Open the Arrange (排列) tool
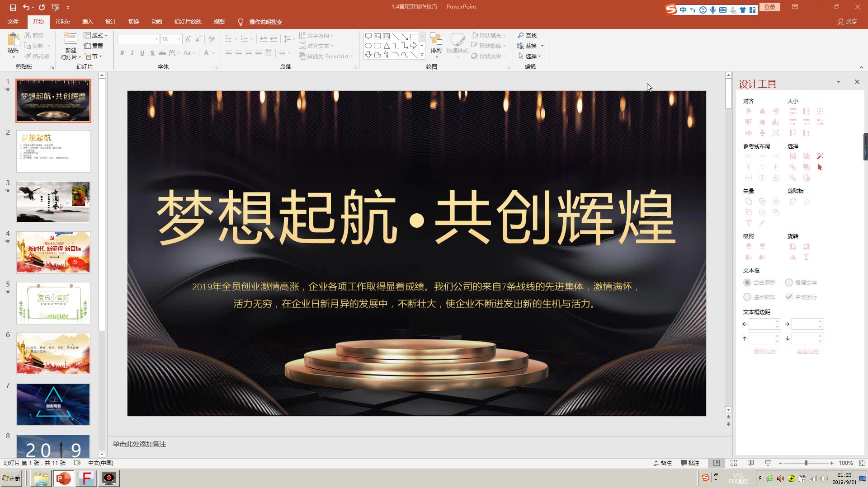This screenshot has height=488, width=868. [x=435, y=45]
